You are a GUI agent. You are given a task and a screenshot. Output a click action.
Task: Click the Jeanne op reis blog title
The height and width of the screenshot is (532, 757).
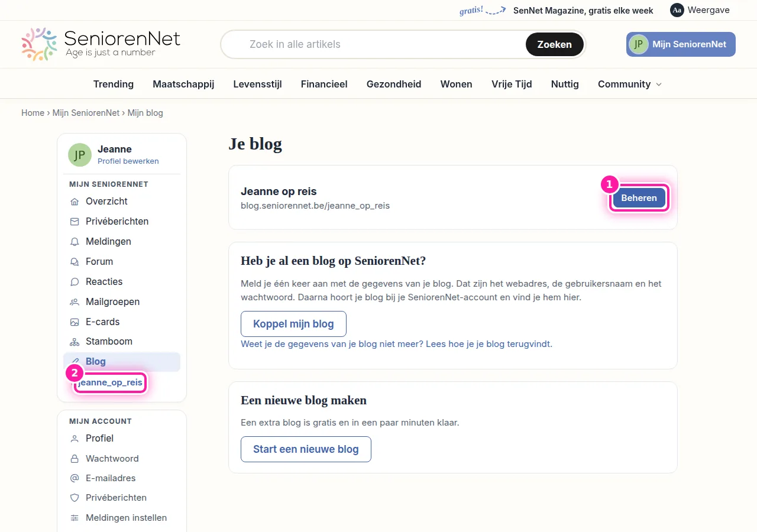point(279,192)
